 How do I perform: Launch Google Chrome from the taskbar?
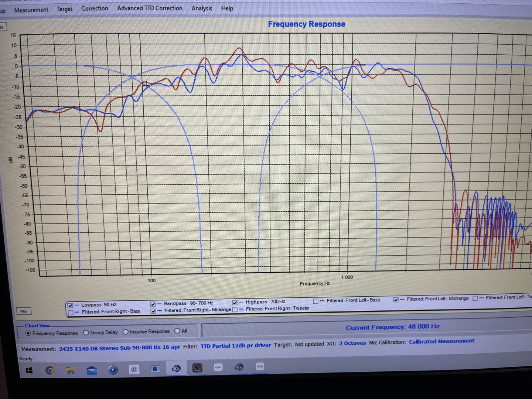point(50,370)
